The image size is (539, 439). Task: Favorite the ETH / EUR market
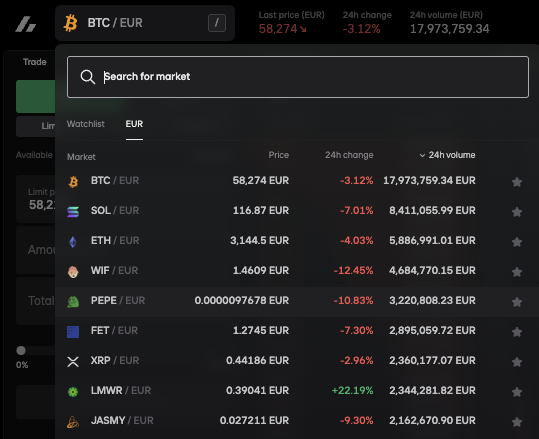tap(517, 242)
